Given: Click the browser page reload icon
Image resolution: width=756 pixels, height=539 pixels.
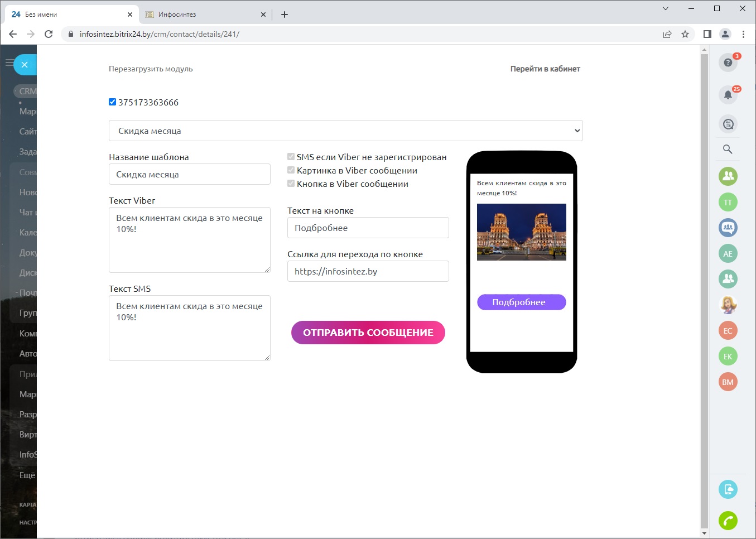Looking at the screenshot, I should point(49,34).
